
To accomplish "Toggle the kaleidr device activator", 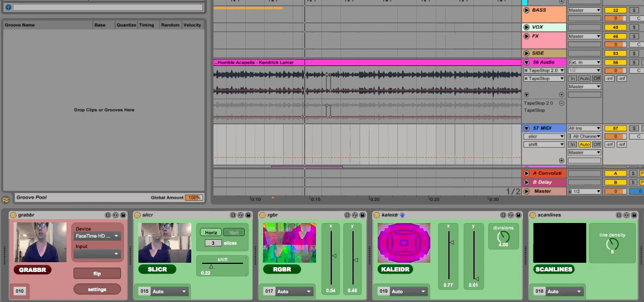I will click(376, 215).
